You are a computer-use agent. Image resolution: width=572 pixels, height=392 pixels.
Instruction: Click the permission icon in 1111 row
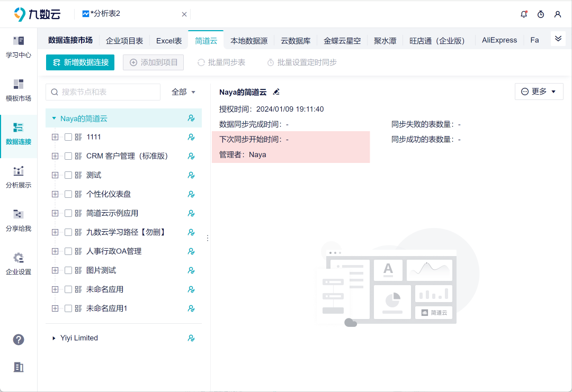191,137
